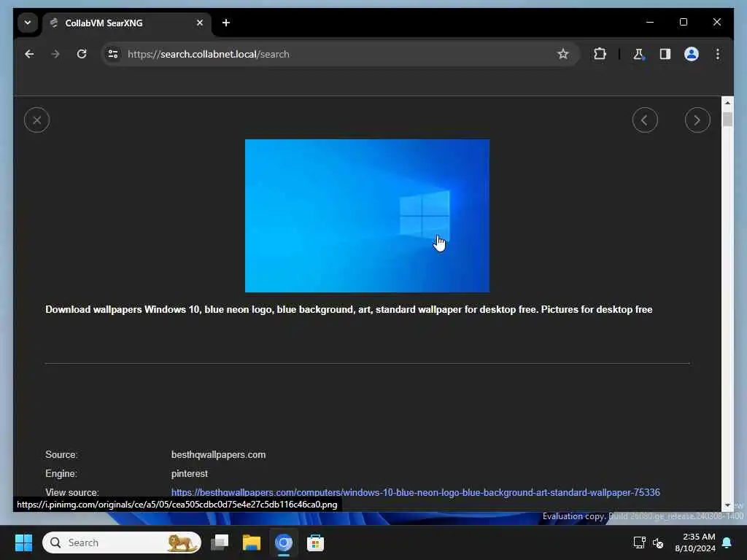Click the browser forward arrow
Image resolution: width=747 pixels, height=560 pixels.
55,54
